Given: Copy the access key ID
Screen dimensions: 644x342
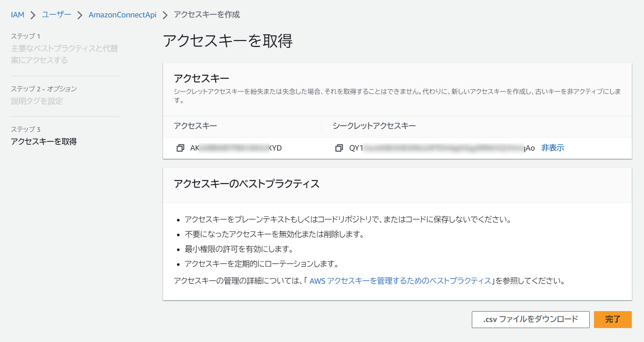Looking at the screenshot, I should coord(180,148).
